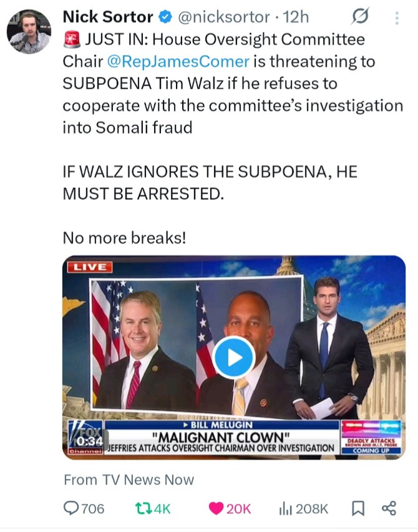The image size is (418, 532).
Task: Tap the 706 replies count
Action: pos(93,509)
